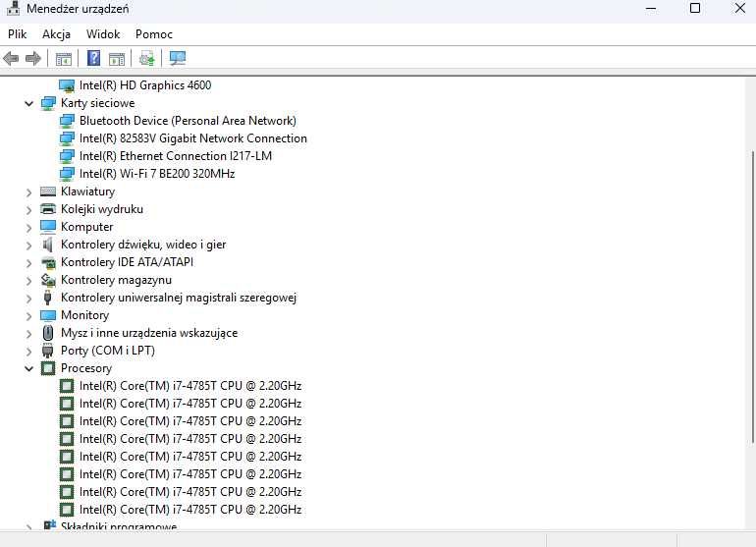Click the show/hide console tree toolbar icon

(x=63, y=59)
